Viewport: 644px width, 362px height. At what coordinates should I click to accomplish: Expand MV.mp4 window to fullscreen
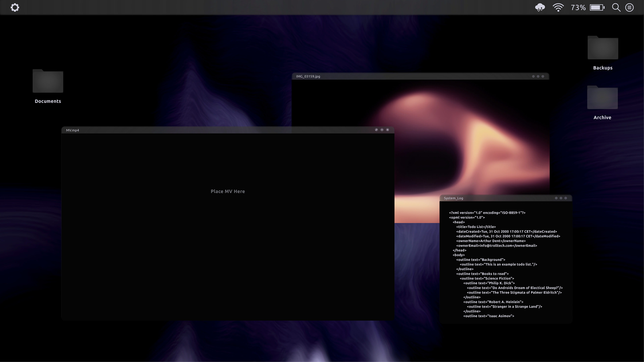point(376,130)
